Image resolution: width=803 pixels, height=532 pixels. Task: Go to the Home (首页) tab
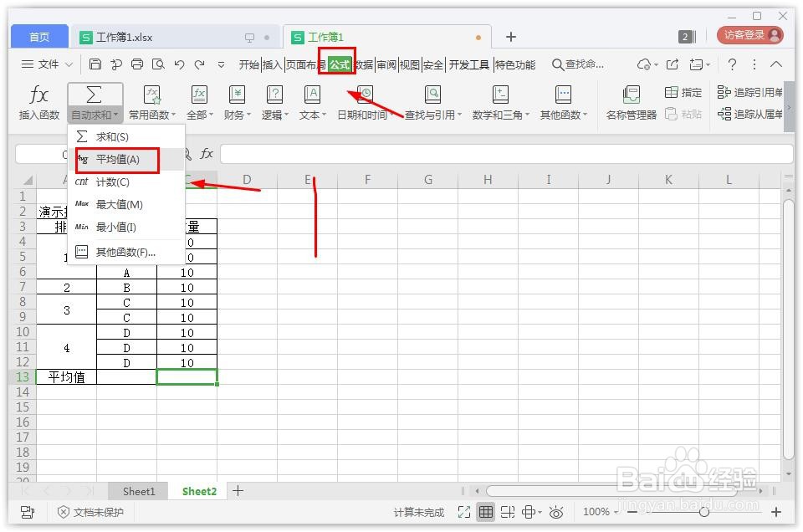click(x=39, y=37)
